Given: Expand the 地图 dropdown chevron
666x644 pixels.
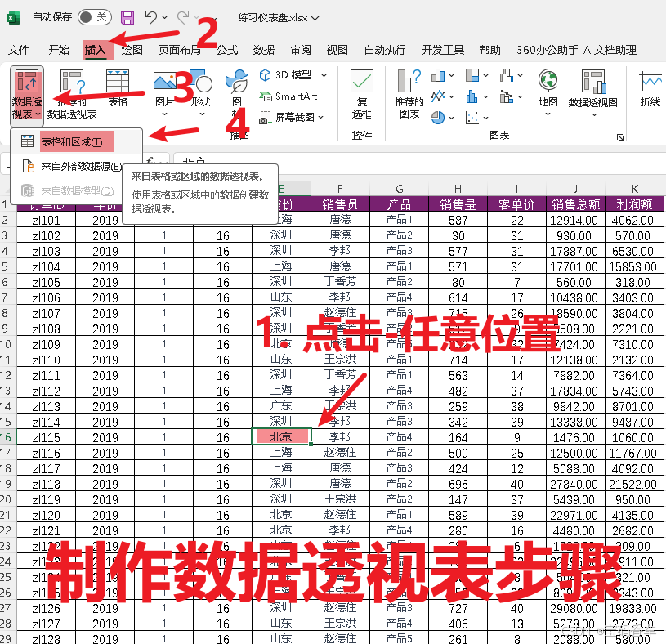Looking at the screenshot, I should [548, 114].
